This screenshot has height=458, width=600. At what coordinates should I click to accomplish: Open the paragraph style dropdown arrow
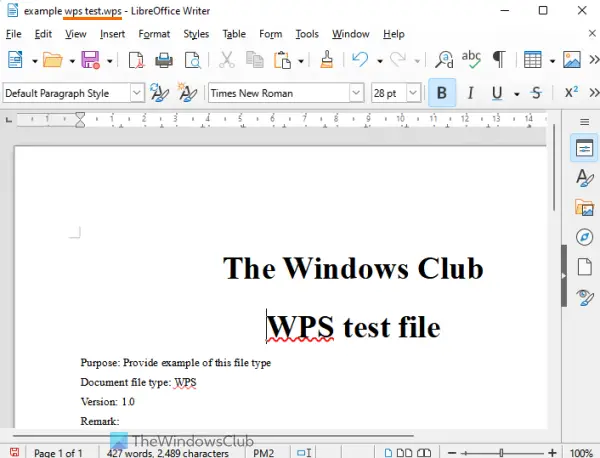tap(137, 93)
